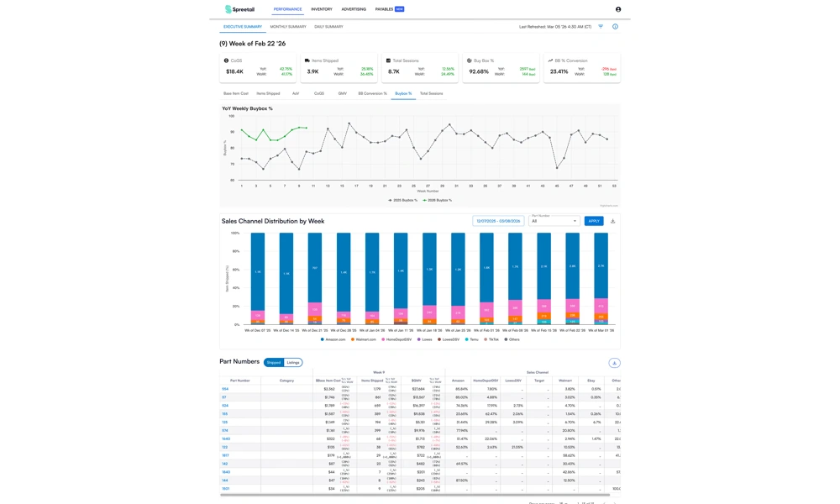Click the CoGS dollar icon on card
Viewport: 840px width, 504px height.
(226, 60)
